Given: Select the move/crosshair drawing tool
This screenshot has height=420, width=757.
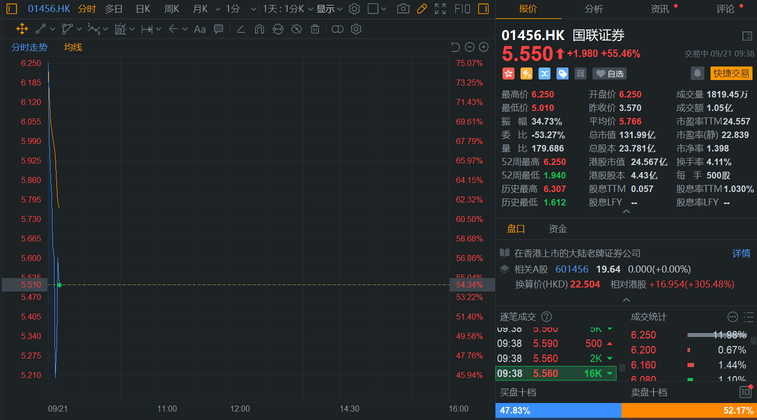Looking at the screenshot, I should tap(22, 29).
